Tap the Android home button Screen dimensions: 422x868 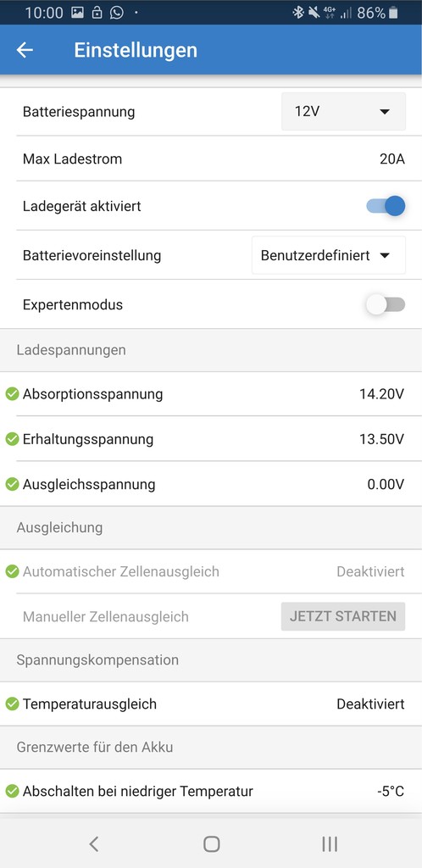click(x=211, y=843)
